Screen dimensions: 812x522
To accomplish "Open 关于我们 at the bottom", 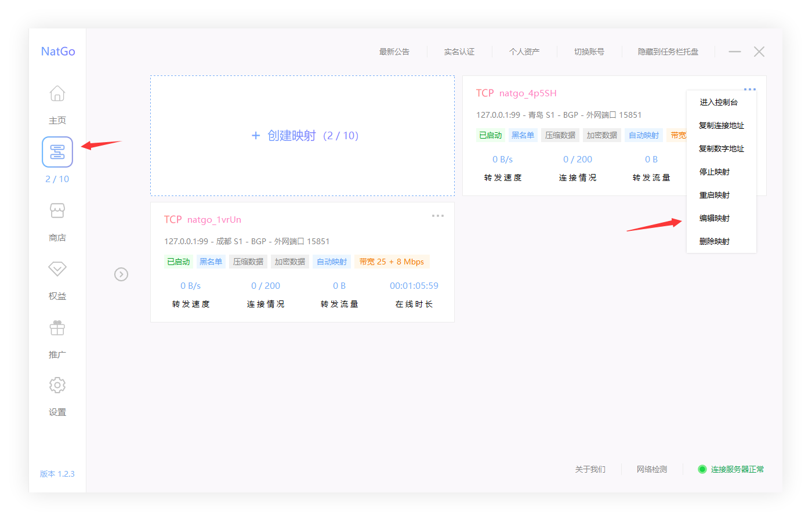I will (x=590, y=469).
